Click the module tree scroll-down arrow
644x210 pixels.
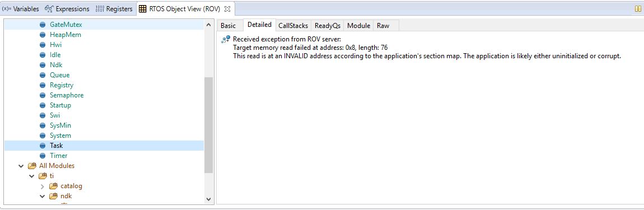tap(209, 199)
